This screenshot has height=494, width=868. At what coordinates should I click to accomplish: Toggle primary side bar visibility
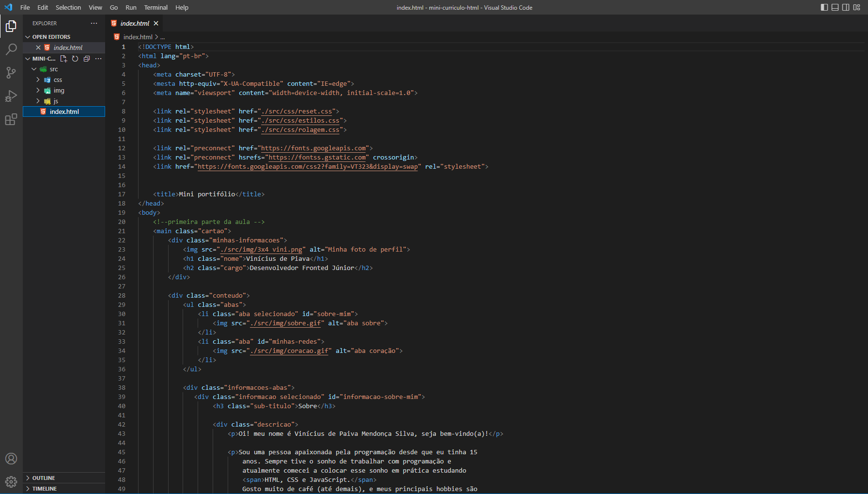click(x=824, y=7)
